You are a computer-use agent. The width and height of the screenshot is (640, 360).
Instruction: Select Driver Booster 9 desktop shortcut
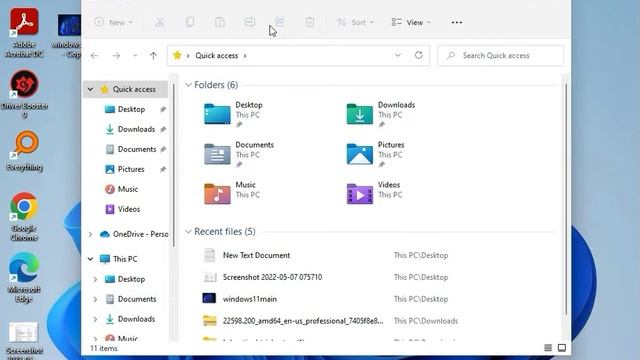click(x=24, y=94)
